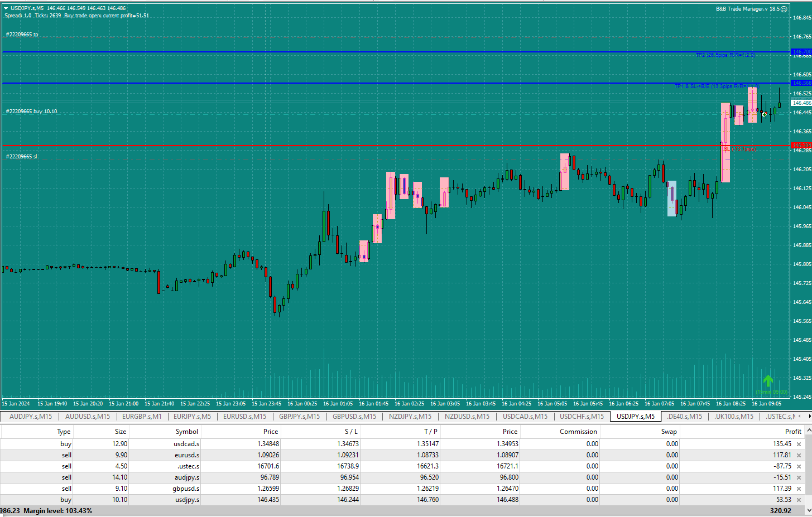Sort trades by the Symbol column header
Screen dimensions: 812x517
(x=186, y=432)
